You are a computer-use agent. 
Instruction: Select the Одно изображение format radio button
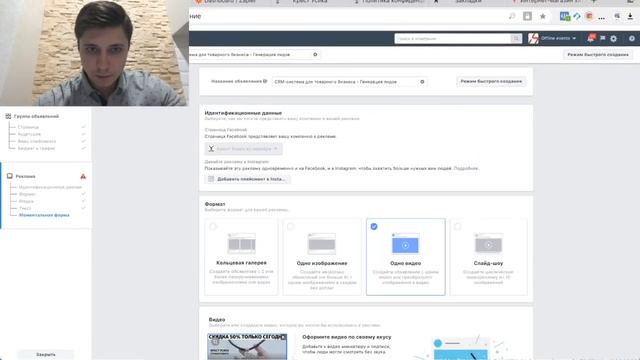click(x=290, y=227)
